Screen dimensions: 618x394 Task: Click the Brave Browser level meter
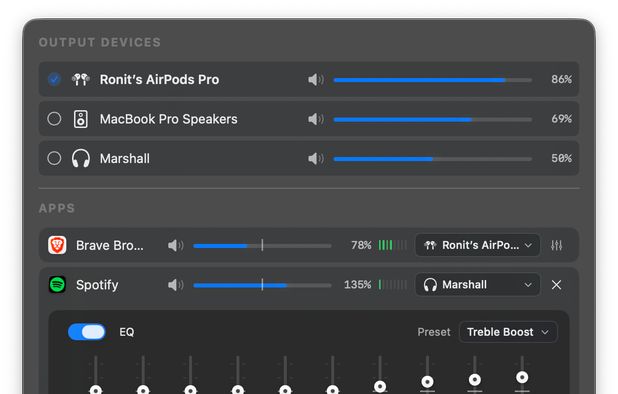coord(393,245)
